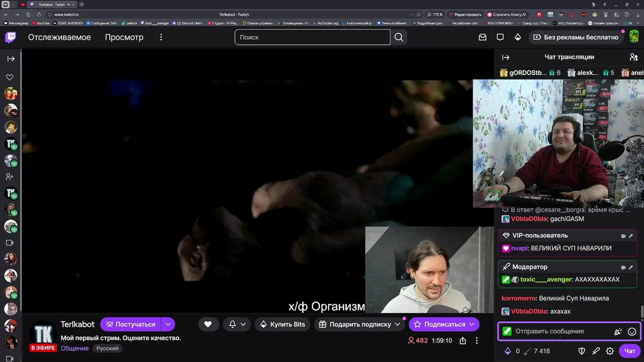Open the celebration popper icon in chat input
644x362 pixels.
click(x=618, y=331)
